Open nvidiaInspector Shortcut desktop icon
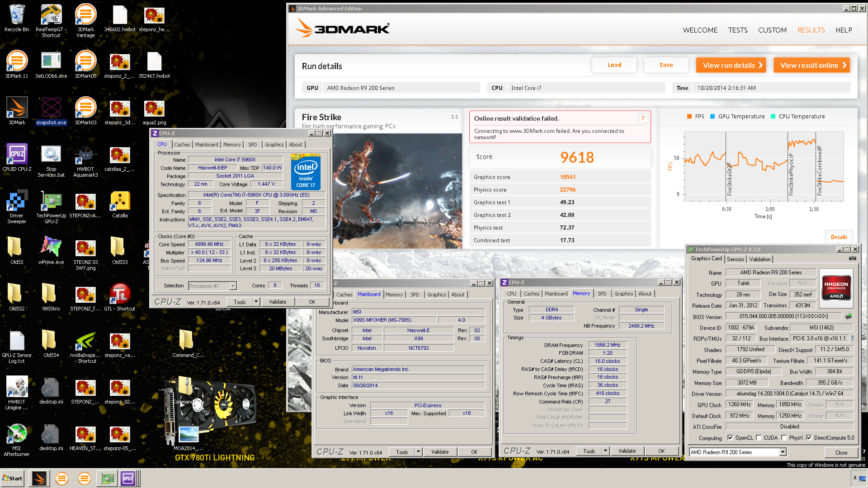This screenshot has height=488, width=868. pyautogui.click(x=85, y=347)
